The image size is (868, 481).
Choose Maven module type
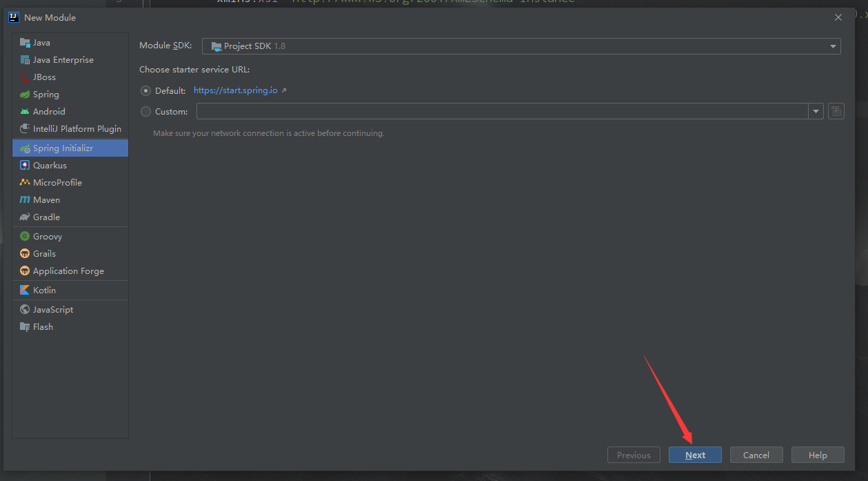(70, 200)
